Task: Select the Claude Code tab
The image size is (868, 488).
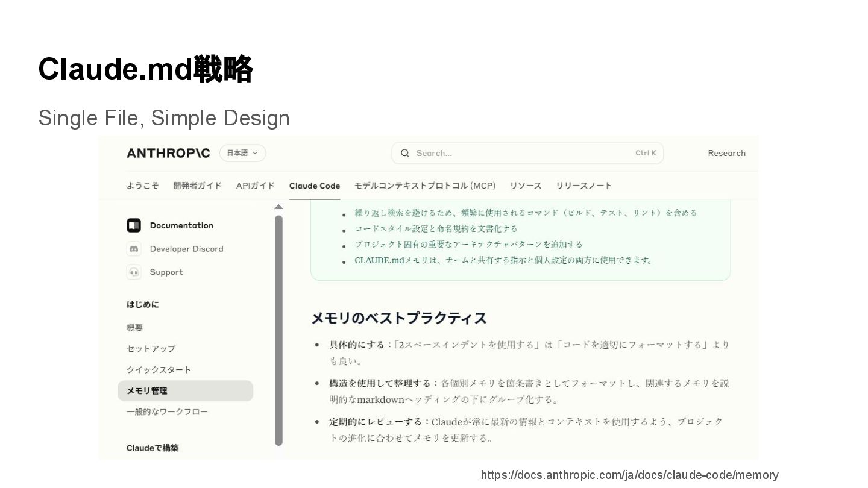Action: [x=315, y=186]
